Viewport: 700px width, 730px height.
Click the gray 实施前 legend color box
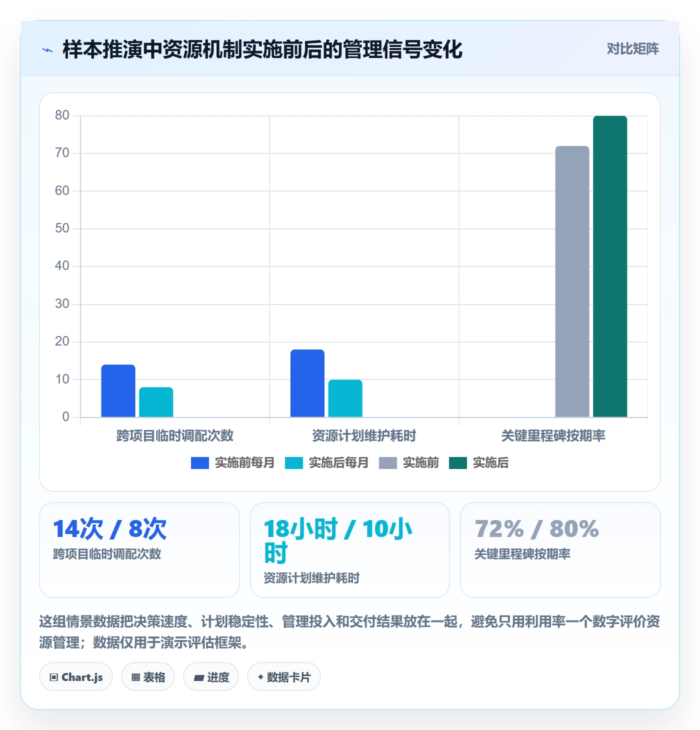(x=388, y=463)
